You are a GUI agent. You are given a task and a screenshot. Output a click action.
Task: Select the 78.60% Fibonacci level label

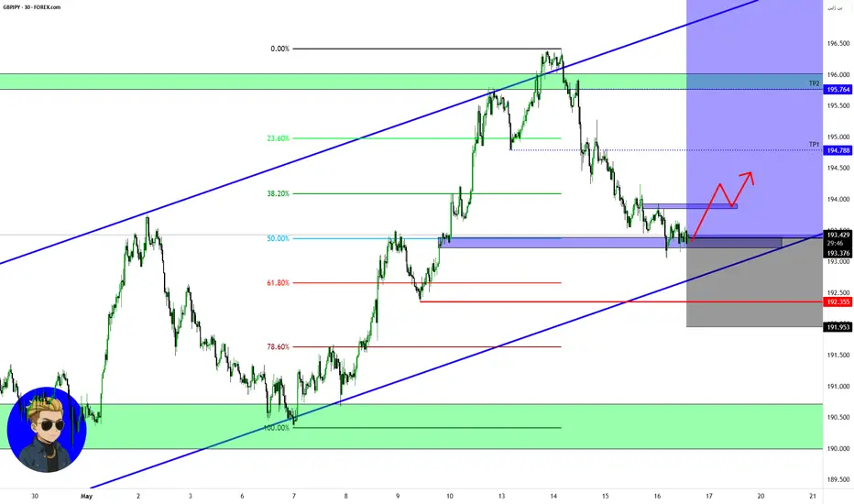(x=279, y=346)
